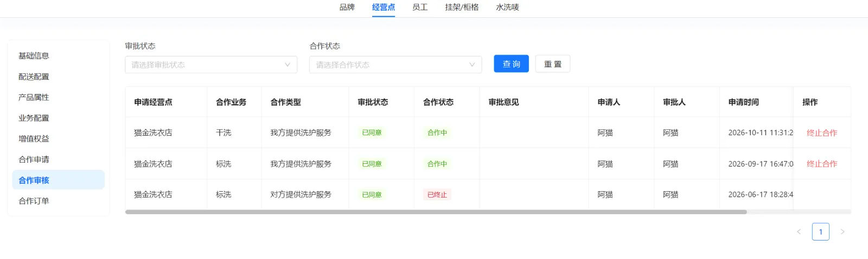Open 配送配置 sidebar item

pyautogui.click(x=58, y=77)
